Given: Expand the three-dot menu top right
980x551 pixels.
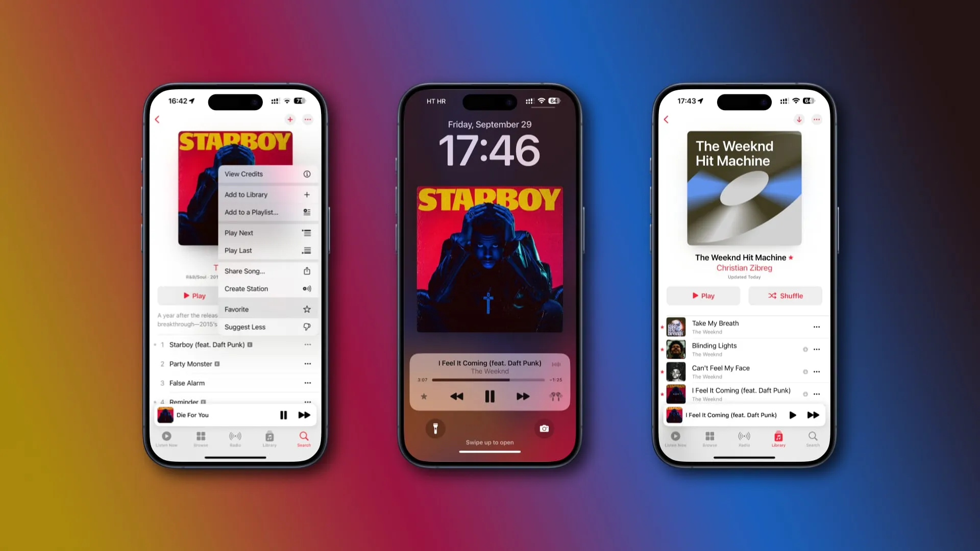Looking at the screenshot, I should 817,120.
